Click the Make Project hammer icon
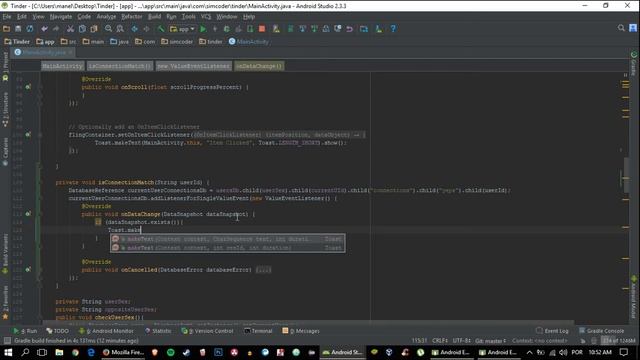Image resolution: width=640 pixels, height=360 pixels. [x=161, y=29]
